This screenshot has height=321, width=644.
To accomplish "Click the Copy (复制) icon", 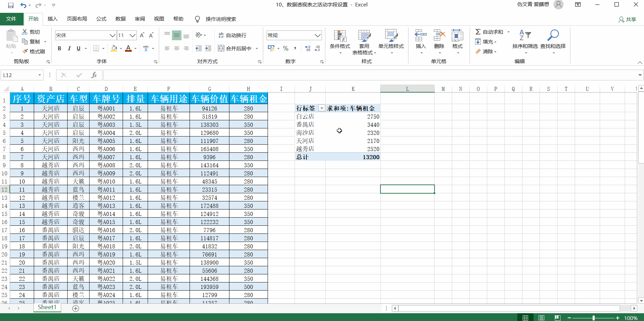I will coord(25,42).
